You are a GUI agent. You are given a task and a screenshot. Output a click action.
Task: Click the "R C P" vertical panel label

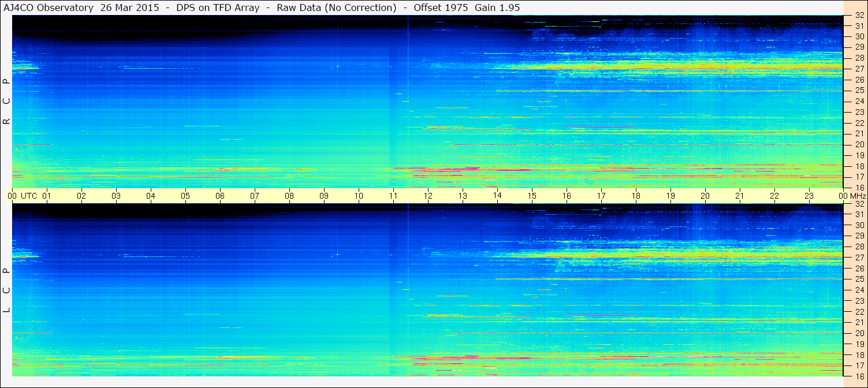pyautogui.click(x=7, y=102)
